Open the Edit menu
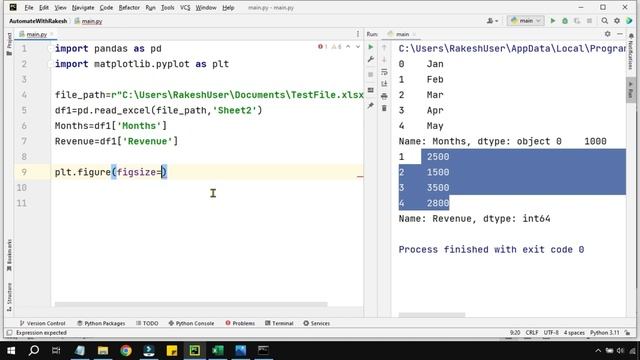The image size is (640, 360). [x=44, y=7]
